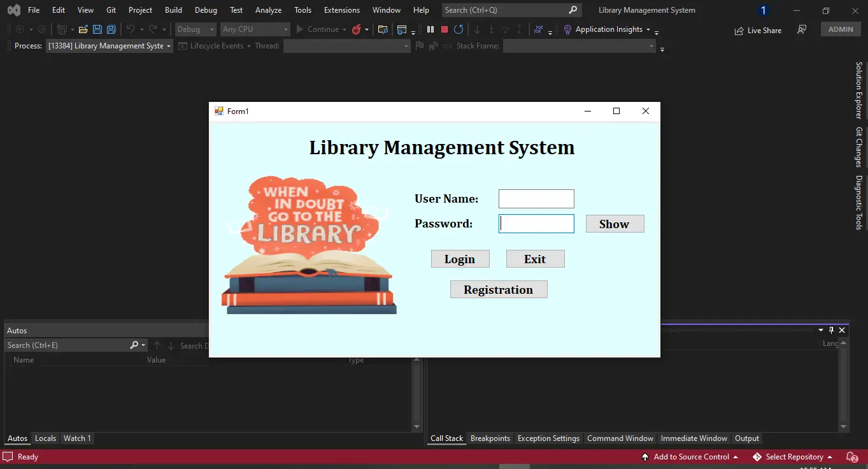Image resolution: width=868 pixels, height=469 pixels.
Task: Click the Step Out arrow icon
Action: 519,29
